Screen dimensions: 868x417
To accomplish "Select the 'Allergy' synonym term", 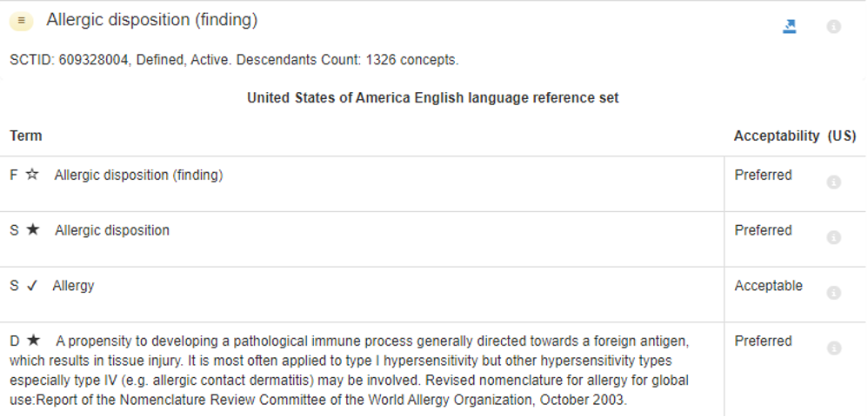I will click(73, 286).
